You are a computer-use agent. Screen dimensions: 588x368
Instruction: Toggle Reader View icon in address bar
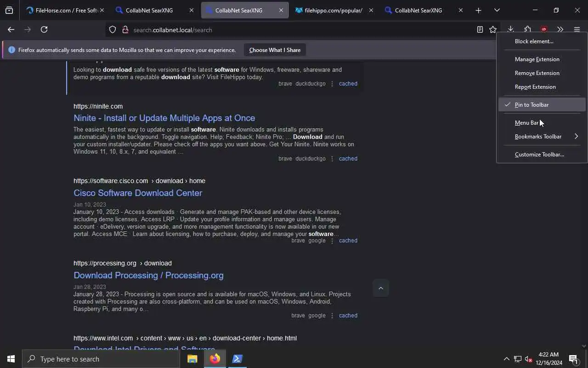[x=480, y=29]
